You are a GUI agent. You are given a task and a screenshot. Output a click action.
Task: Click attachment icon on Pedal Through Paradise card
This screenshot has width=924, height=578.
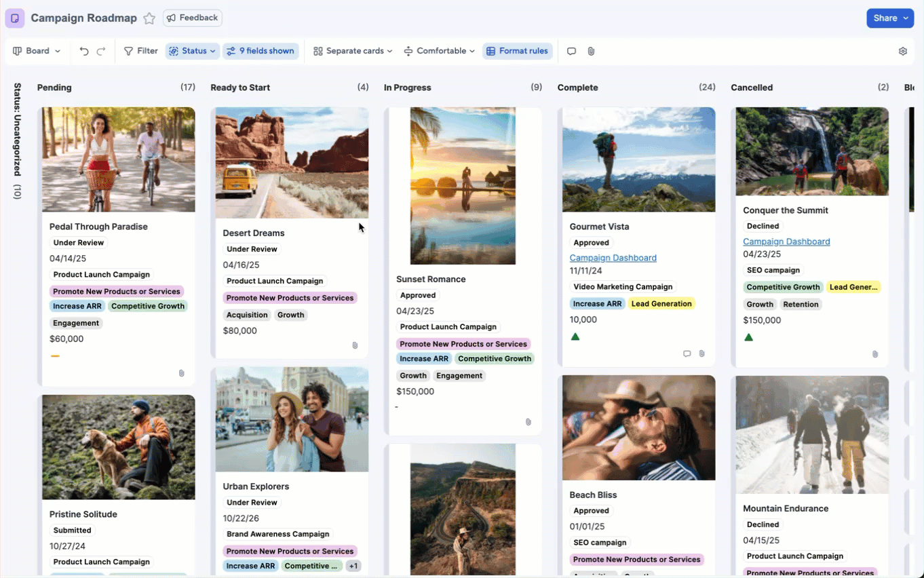pos(182,373)
